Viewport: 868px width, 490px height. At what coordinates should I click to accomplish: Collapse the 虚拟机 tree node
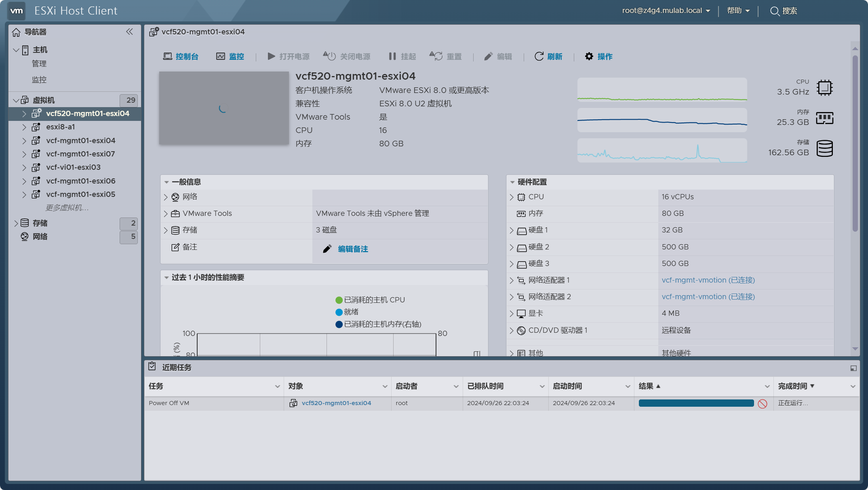(16, 100)
